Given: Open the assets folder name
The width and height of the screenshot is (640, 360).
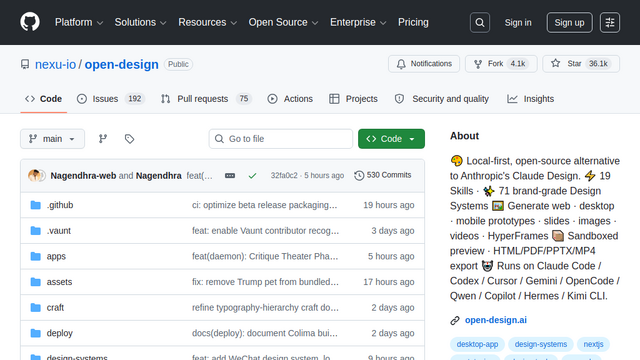Looking at the screenshot, I should click(59, 282).
